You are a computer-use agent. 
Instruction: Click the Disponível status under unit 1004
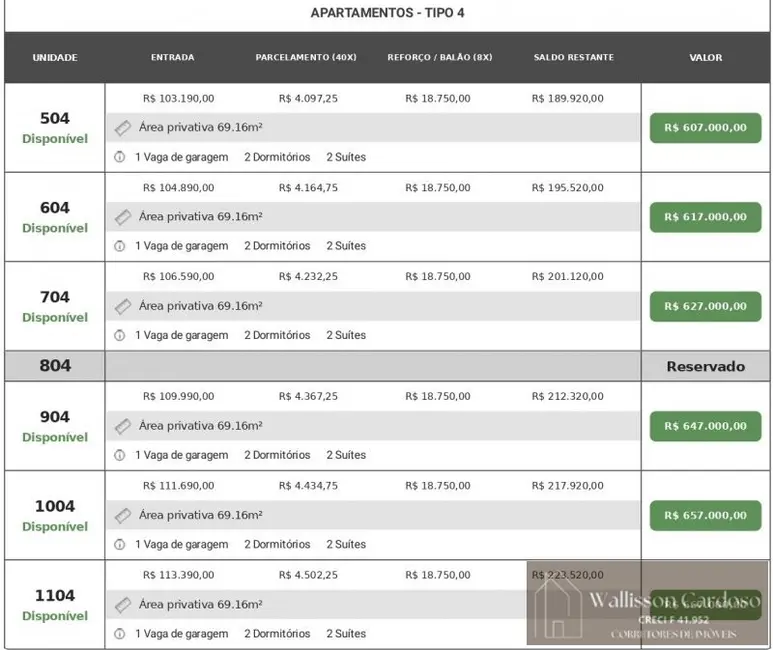[55, 526]
